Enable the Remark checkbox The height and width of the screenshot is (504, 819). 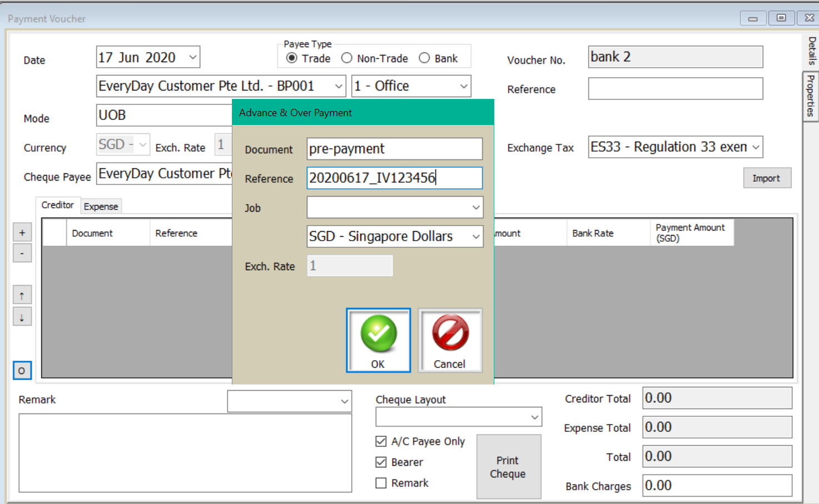[x=381, y=483]
